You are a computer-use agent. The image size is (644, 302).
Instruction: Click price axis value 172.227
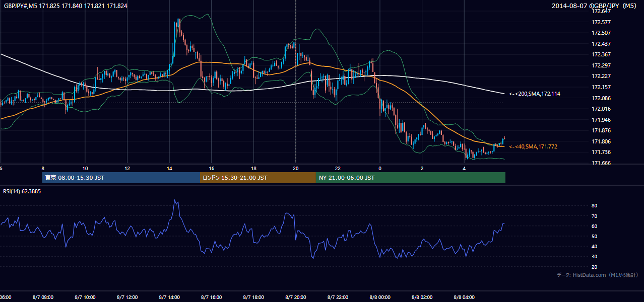(601, 76)
